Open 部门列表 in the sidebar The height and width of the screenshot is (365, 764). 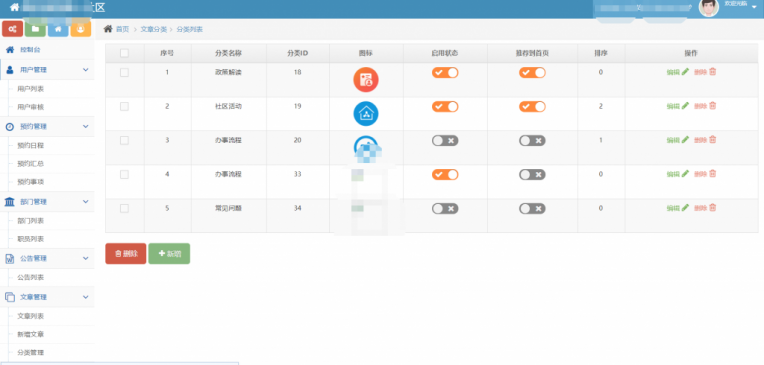click(x=31, y=221)
